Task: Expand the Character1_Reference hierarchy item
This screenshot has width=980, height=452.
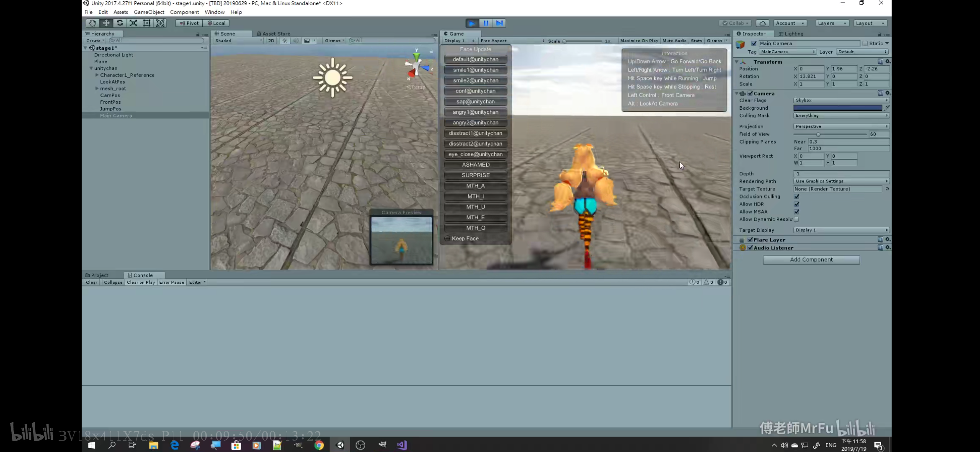Action: click(x=97, y=75)
